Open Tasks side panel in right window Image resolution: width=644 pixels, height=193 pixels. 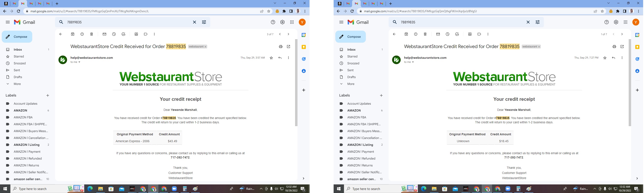pyautogui.click(x=637, y=59)
